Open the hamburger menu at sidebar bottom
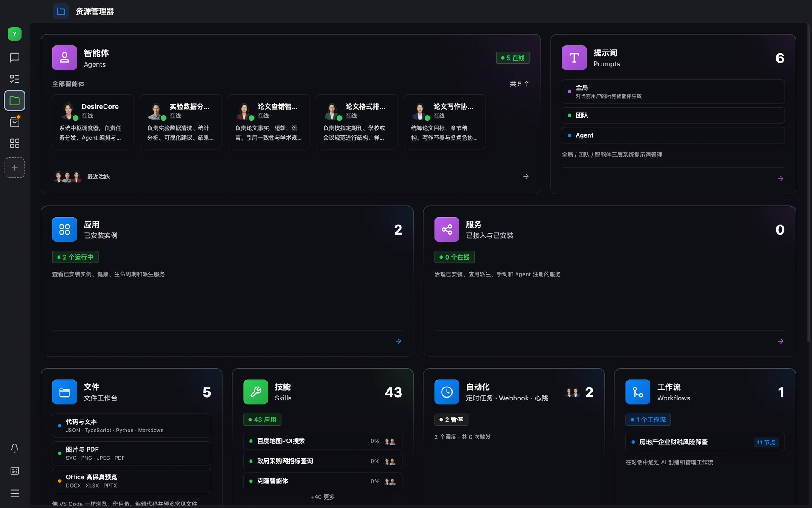 tap(14, 493)
